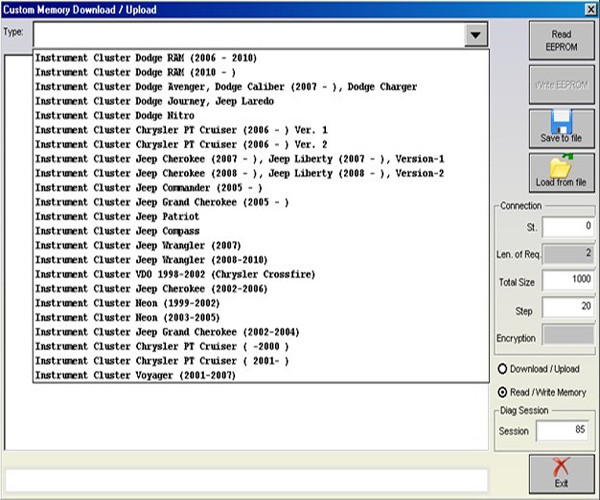Click the Step value field
600x500 pixels.
[567, 310]
